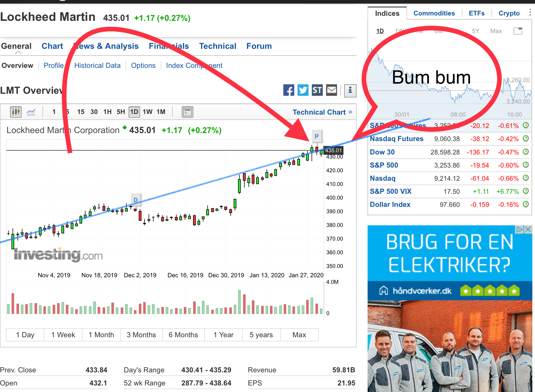Screen dimensions: 535x392
Task: Set chart range to 3 Months
Action: click(141, 335)
